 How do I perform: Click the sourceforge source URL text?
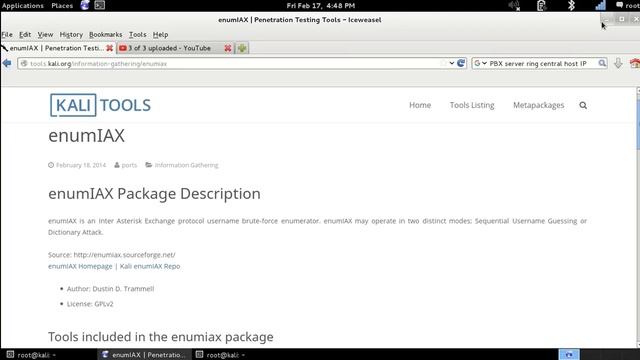click(x=124, y=255)
